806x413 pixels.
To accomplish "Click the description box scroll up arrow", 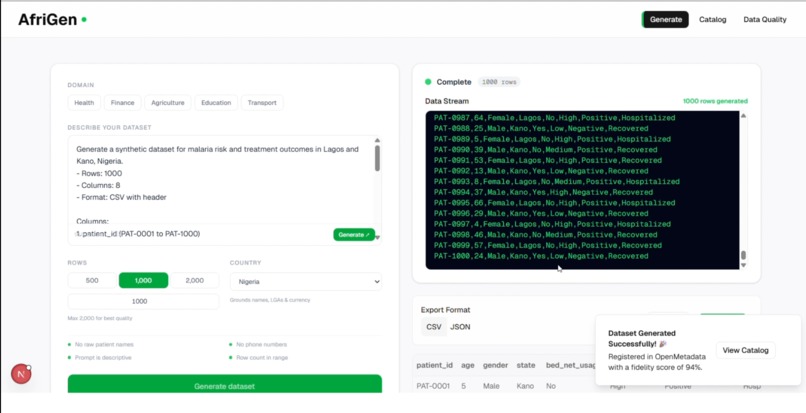I will (377, 140).
